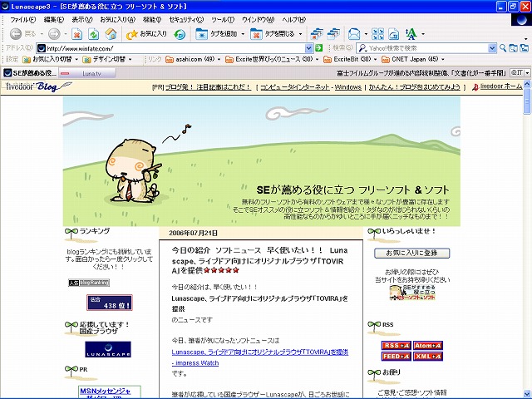
Task: Expand the タブを追加 dropdown arrow
Action: pos(243,34)
